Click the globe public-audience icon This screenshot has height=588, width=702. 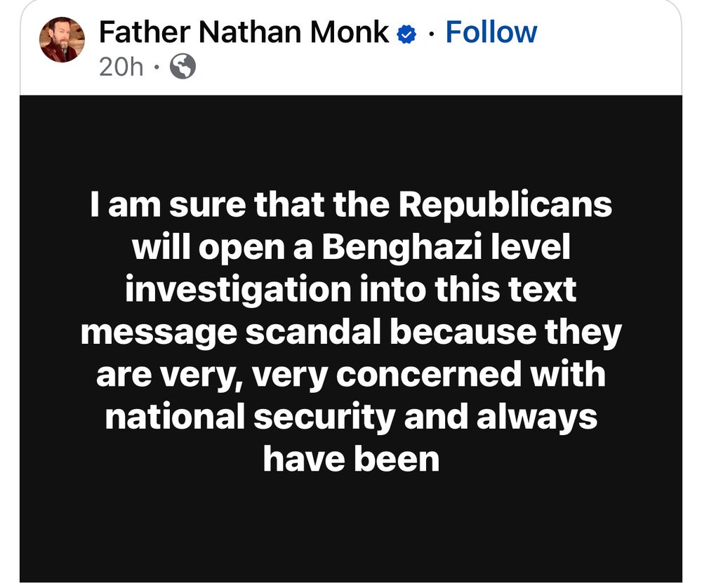[183, 66]
